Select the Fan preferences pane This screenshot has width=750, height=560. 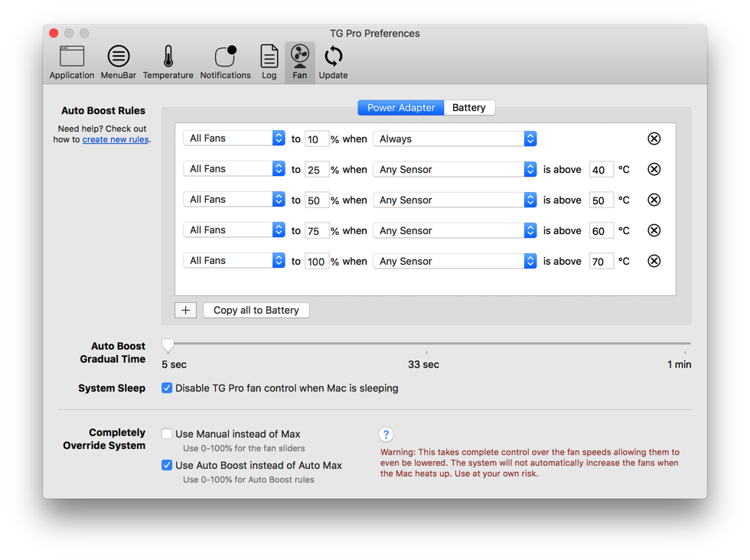click(x=300, y=63)
